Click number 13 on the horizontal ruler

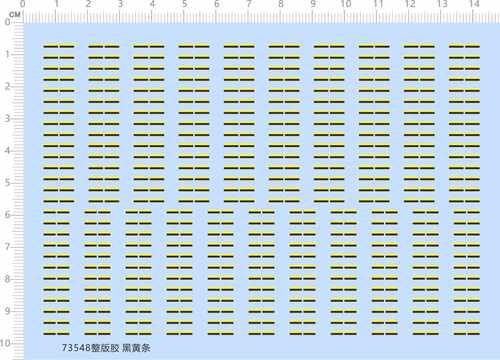(x=442, y=4)
